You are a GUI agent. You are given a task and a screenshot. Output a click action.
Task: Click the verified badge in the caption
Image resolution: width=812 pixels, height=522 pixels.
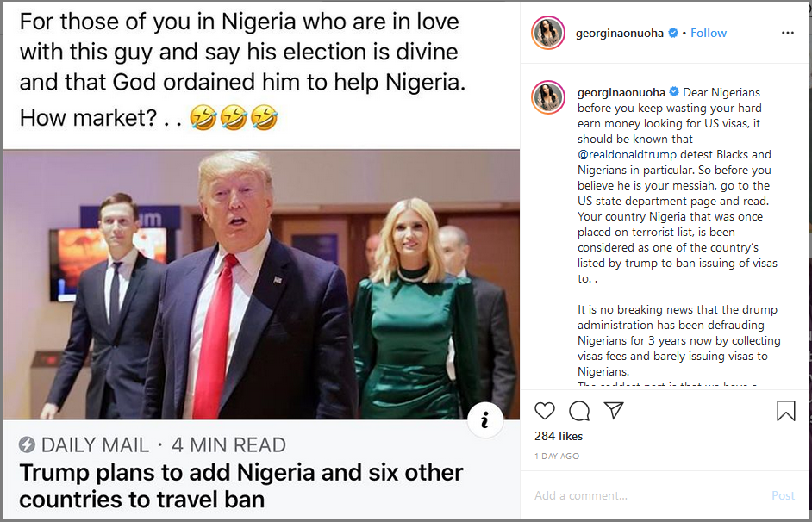coord(674,91)
